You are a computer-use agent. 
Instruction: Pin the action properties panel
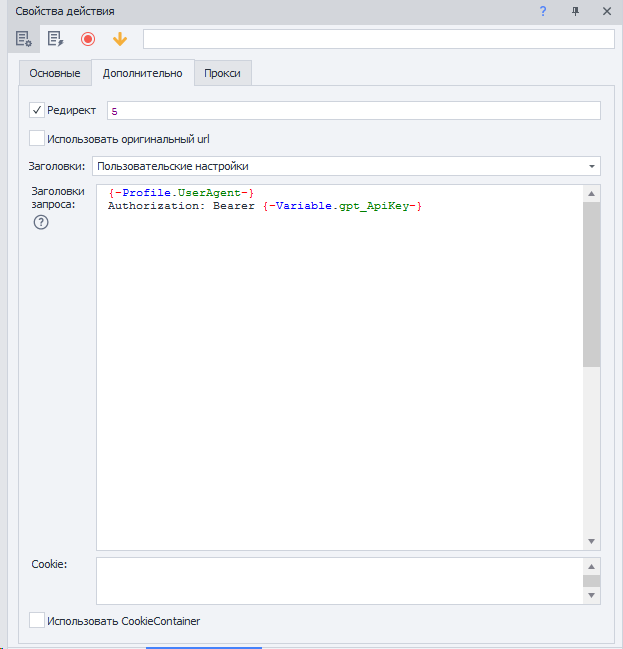click(575, 11)
